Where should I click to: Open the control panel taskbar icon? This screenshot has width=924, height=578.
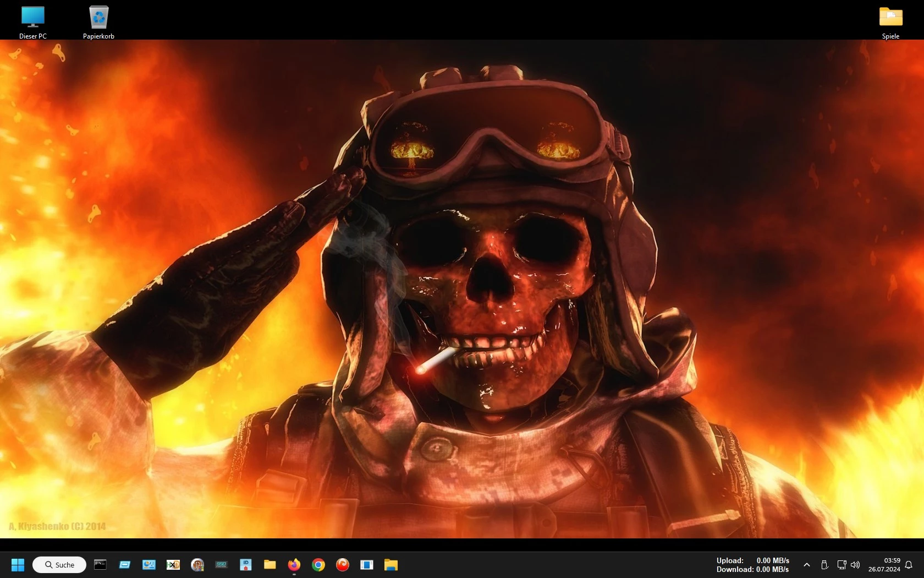149,564
